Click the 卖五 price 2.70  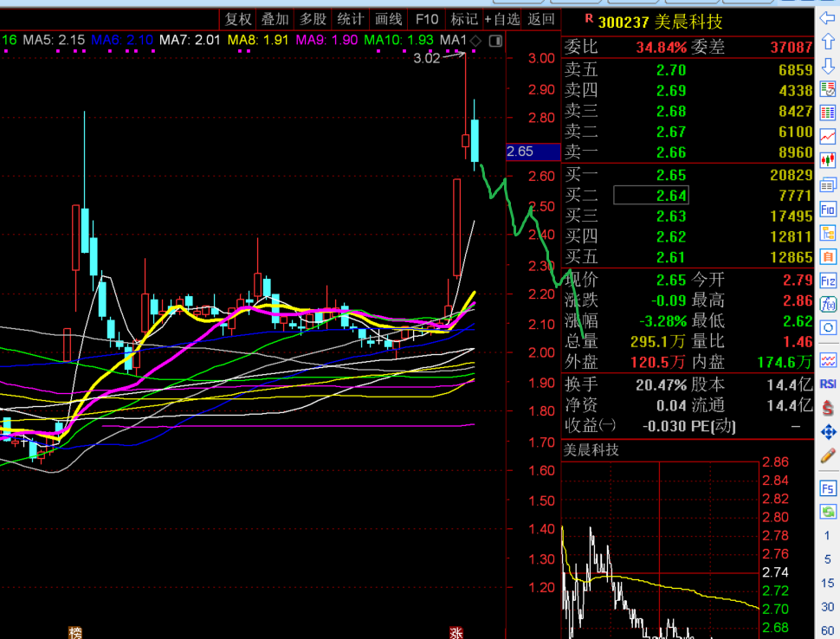(x=671, y=70)
